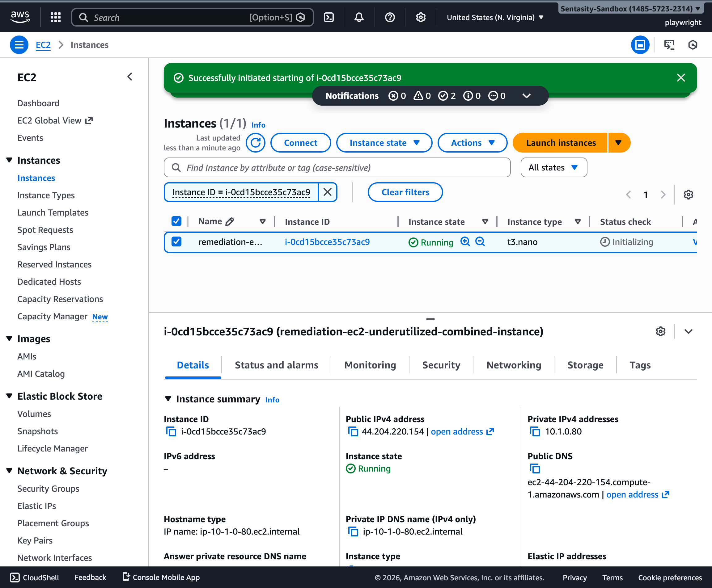Switch to the Monitoring tab
Viewport: 712px width, 588px height.
tap(370, 365)
